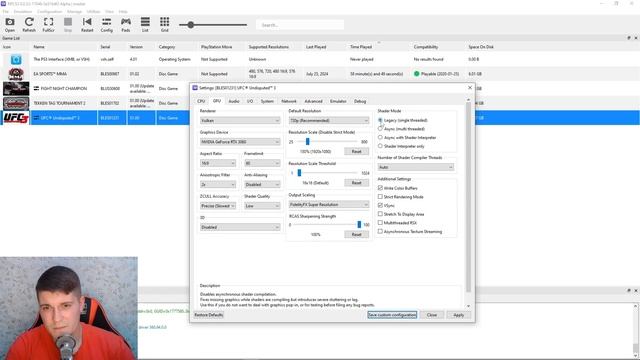Screen dimensions: 640x360
Task: Open a game with the Open toolbar icon
Action: point(10,24)
